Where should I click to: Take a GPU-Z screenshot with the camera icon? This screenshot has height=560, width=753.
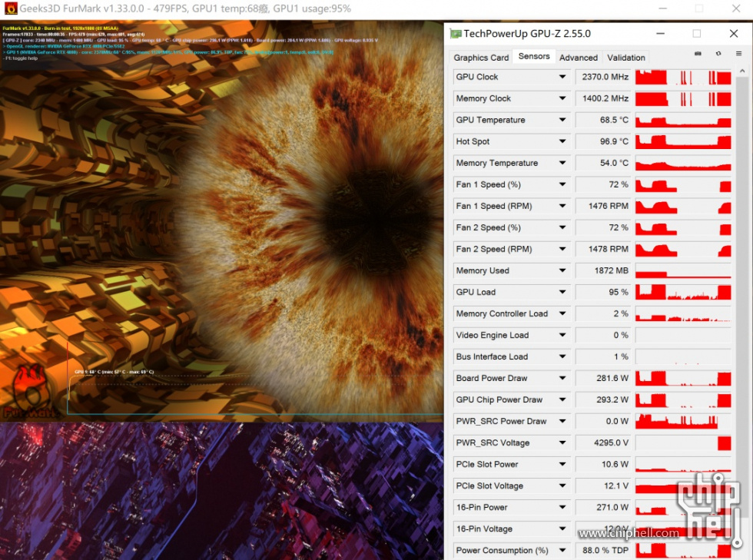pos(698,54)
